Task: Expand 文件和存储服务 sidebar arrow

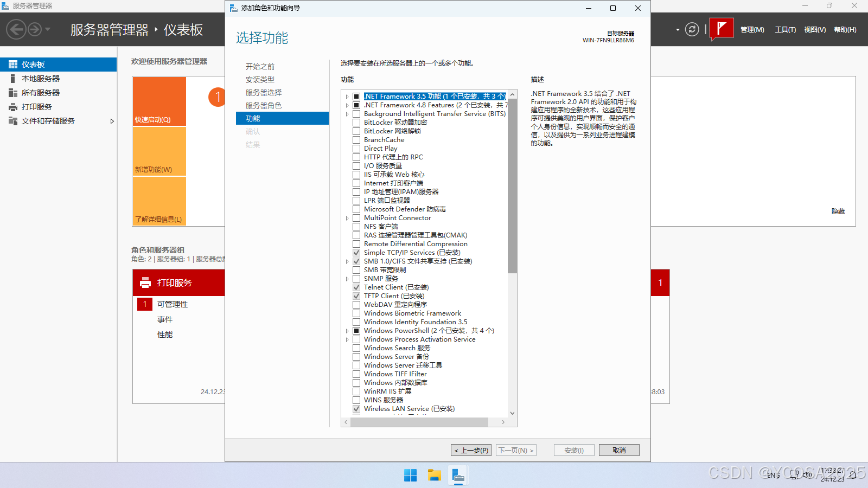Action: point(112,121)
